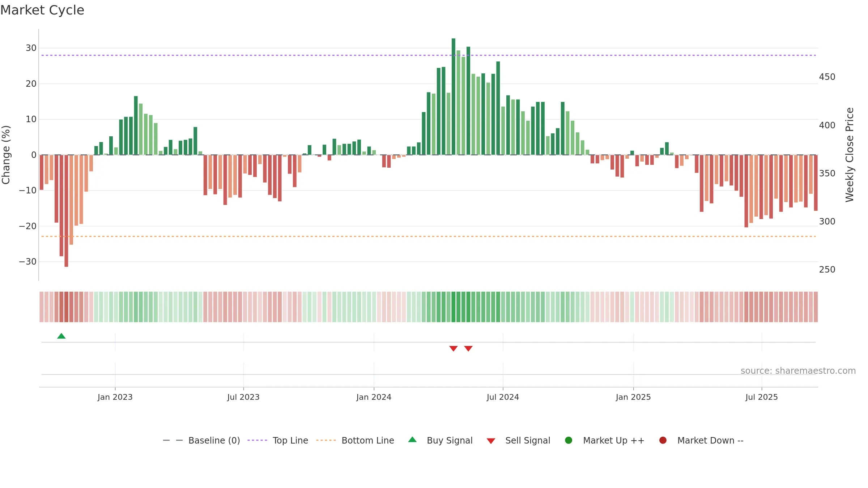This screenshot has width=868, height=488.
Task: Click the 450 tick on the price axis
Action: [x=827, y=77]
